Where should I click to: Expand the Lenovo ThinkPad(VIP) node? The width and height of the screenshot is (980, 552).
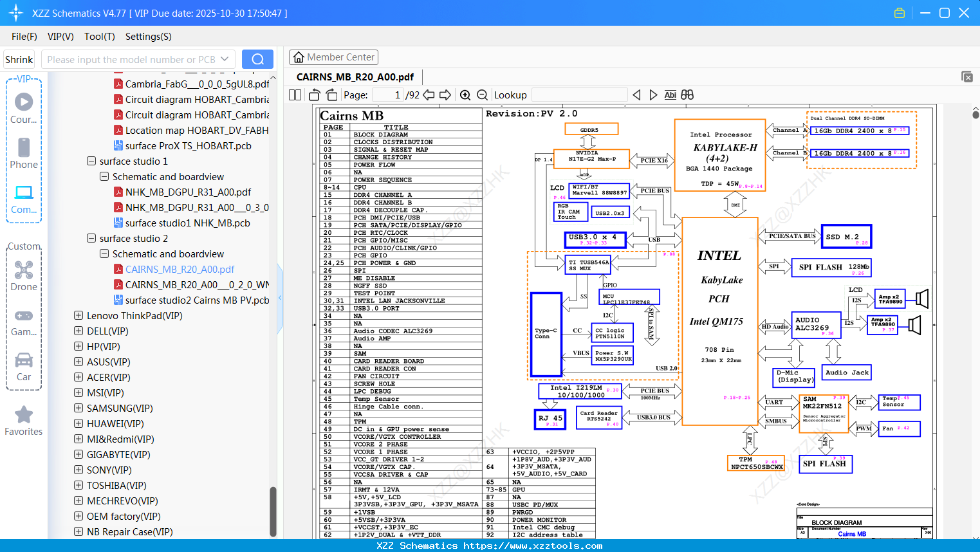tap(79, 315)
